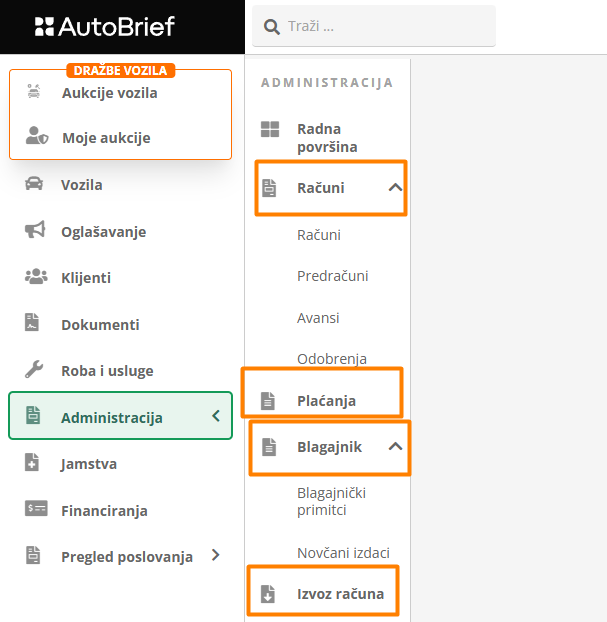Click the Izvoz računa download icon
This screenshot has width=607, height=622.
pos(267,594)
